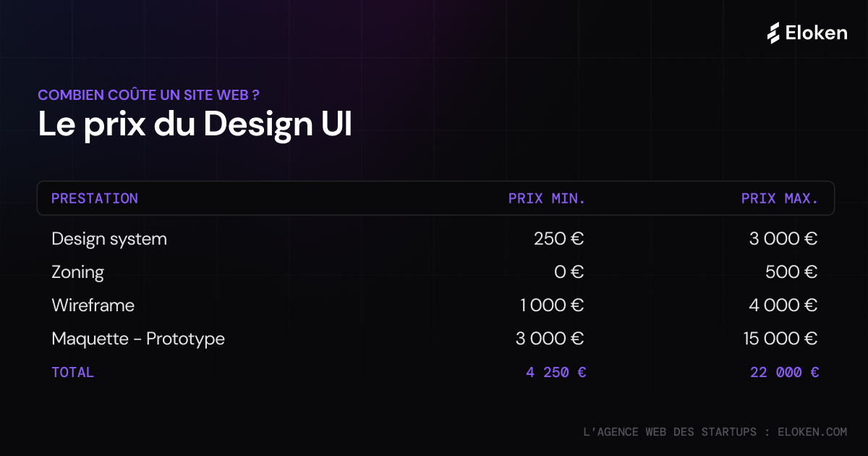868x456 pixels.
Task: Select the Maquette - Prototype row label
Action: (138, 339)
